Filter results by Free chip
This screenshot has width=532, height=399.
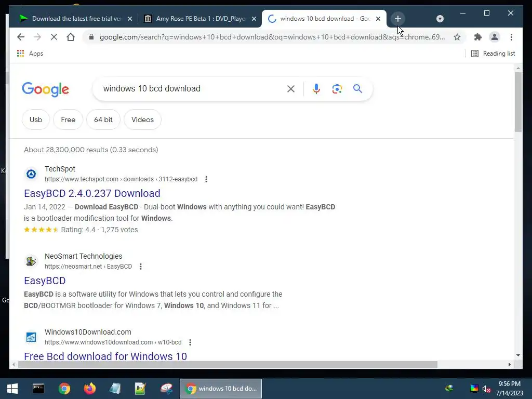click(68, 119)
